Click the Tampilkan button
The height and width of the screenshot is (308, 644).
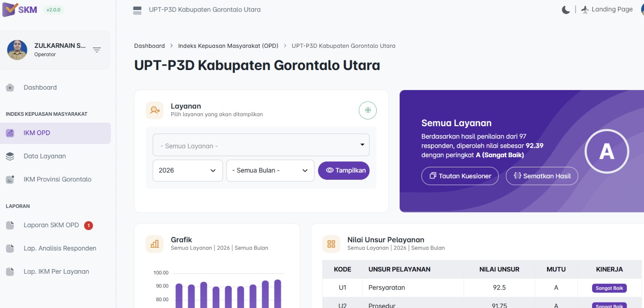coord(344,170)
